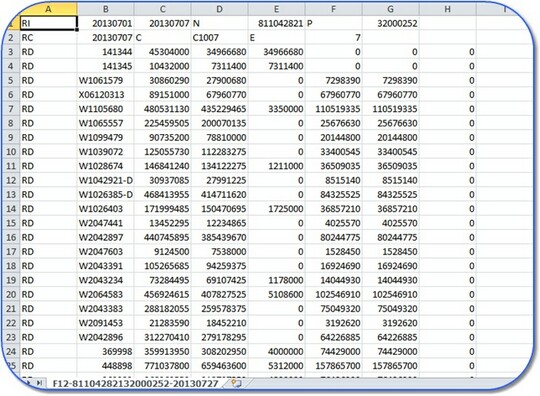Click cell containing 448898
540x396 pixels.
click(105, 366)
